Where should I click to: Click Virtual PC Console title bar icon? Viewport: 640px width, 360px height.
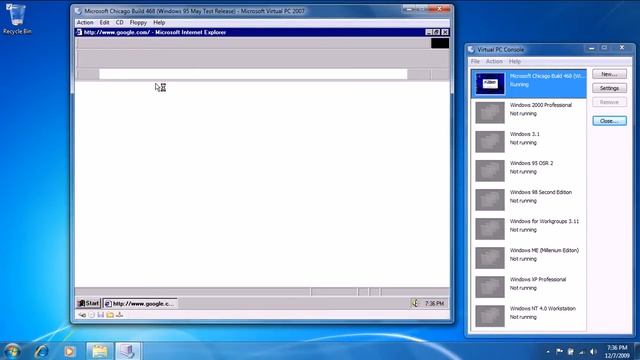[471, 49]
